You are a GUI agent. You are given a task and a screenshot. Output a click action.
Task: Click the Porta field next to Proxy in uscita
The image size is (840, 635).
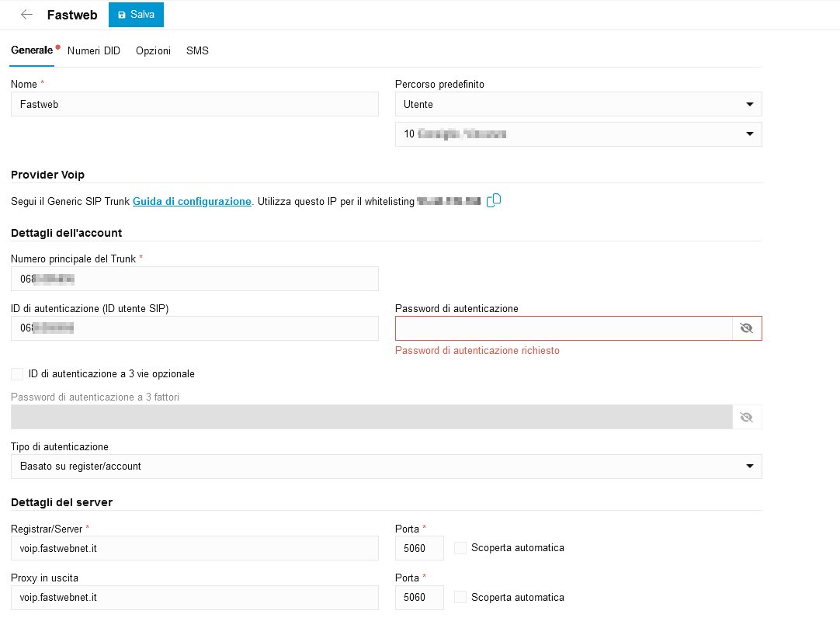pos(419,598)
